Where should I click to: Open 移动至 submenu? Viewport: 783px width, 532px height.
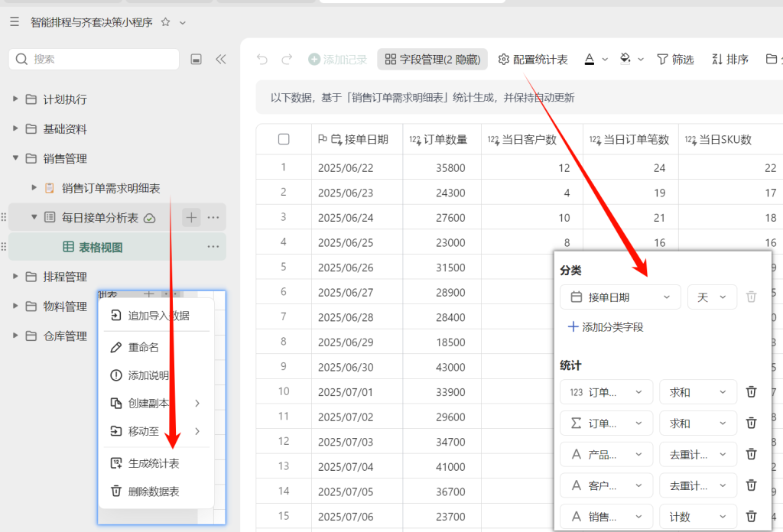tap(156, 430)
